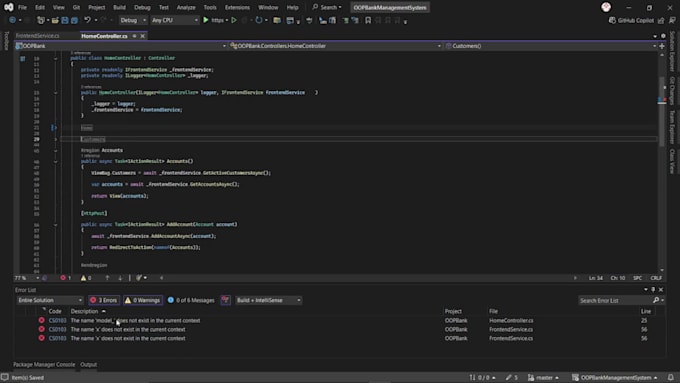
Task: Click the Ln 34 line indicator
Action: (596, 278)
